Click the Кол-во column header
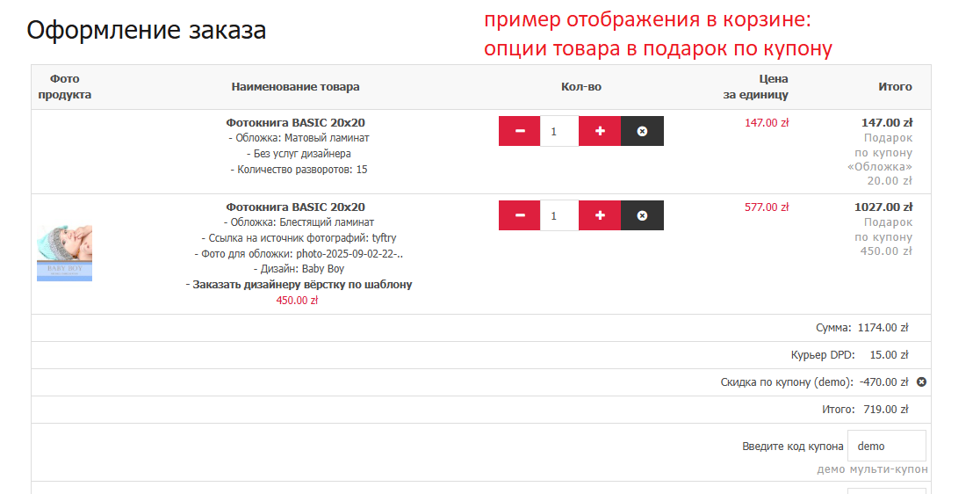This screenshot has height=494, width=980. pos(580,87)
